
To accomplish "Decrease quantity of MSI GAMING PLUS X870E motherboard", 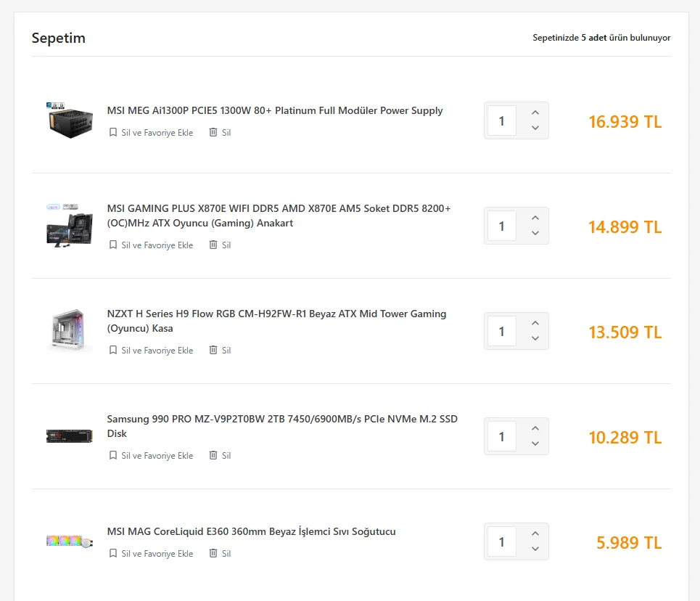I will pyautogui.click(x=535, y=234).
